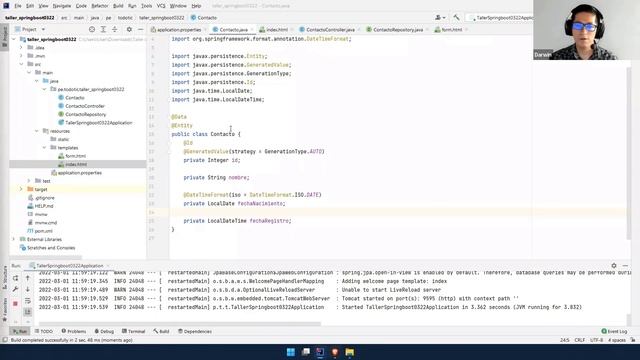Image resolution: width=640 pixels, height=360 pixels.
Task: Switch to ContactoController.java editor tab
Action: (x=330, y=29)
